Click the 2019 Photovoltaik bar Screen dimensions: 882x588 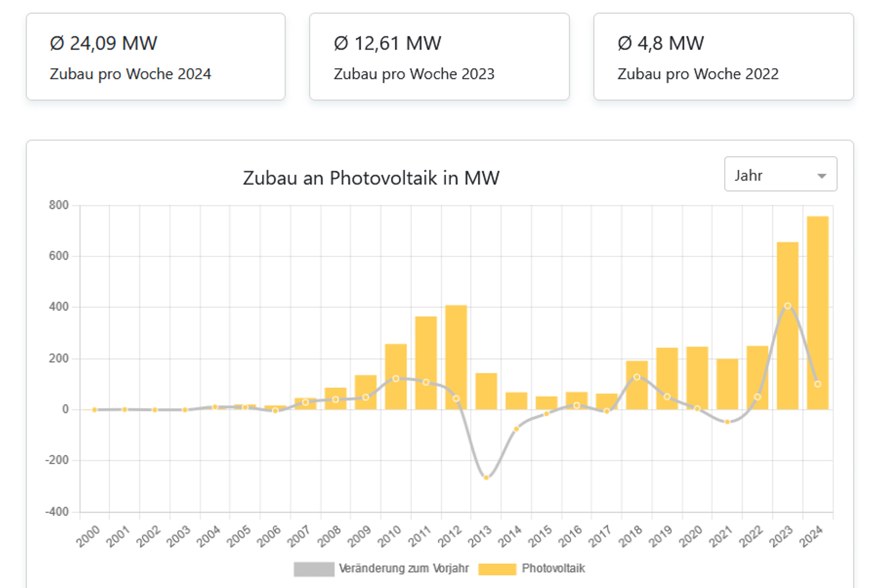[x=667, y=372]
